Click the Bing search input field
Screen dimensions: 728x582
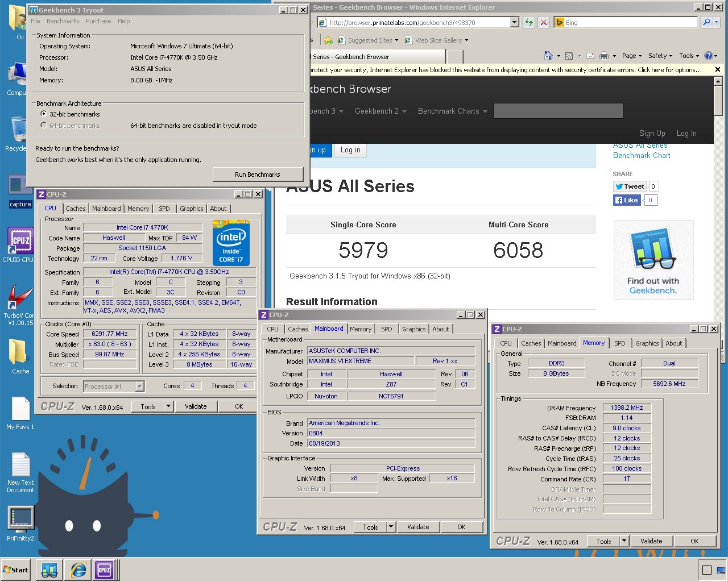tap(626, 22)
